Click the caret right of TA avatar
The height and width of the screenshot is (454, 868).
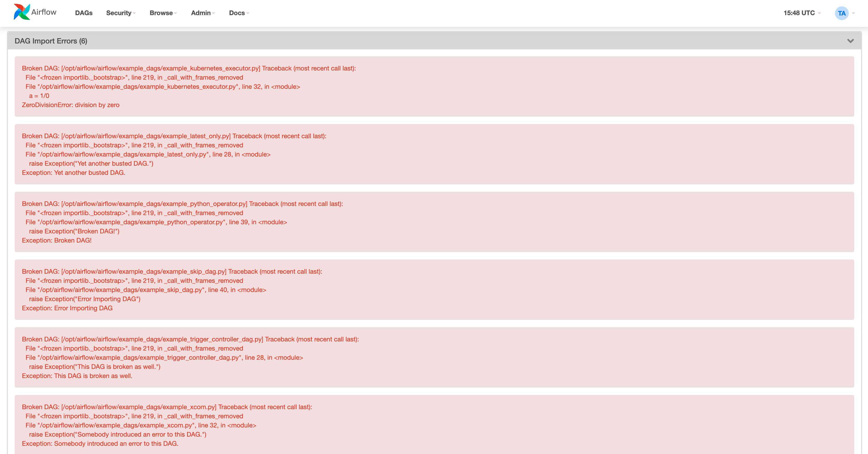[x=854, y=13]
